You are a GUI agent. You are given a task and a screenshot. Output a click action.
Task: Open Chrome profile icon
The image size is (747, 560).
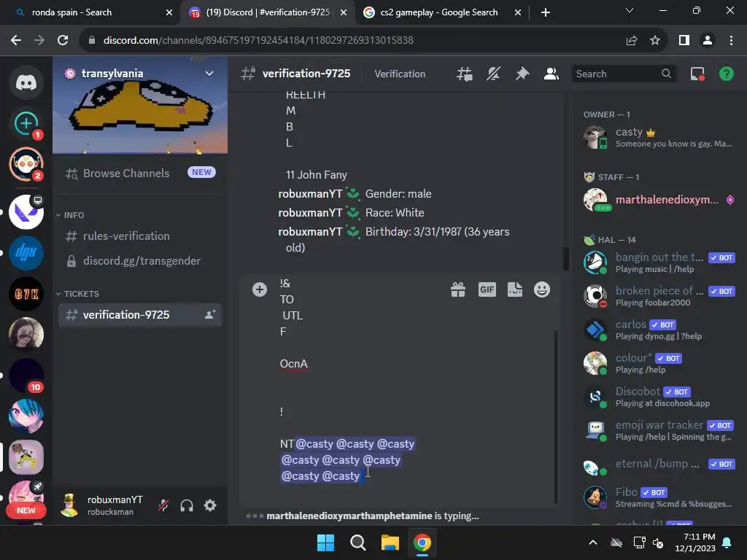(x=708, y=41)
